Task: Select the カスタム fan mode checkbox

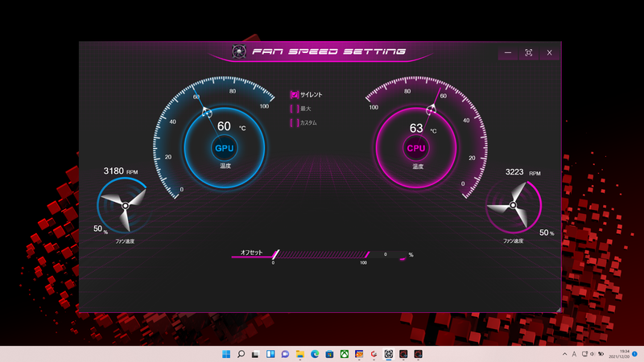Action: (295, 123)
